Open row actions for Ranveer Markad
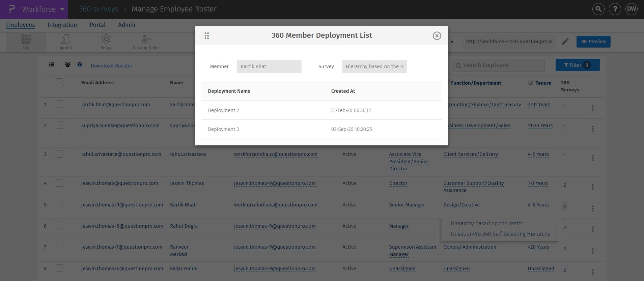Image resolution: width=644 pixels, height=281 pixels. tap(593, 251)
